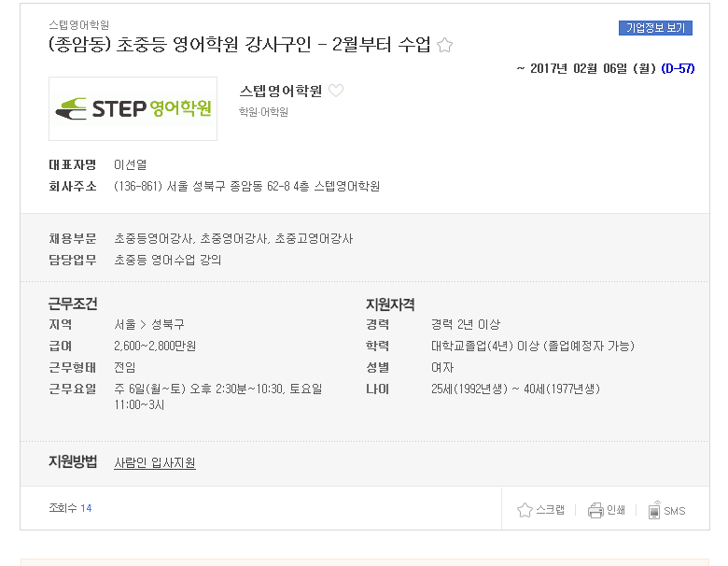Click the 스크랩 star icon
The width and height of the screenshot is (728, 566).
pyautogui.click(x=525, y=510)
